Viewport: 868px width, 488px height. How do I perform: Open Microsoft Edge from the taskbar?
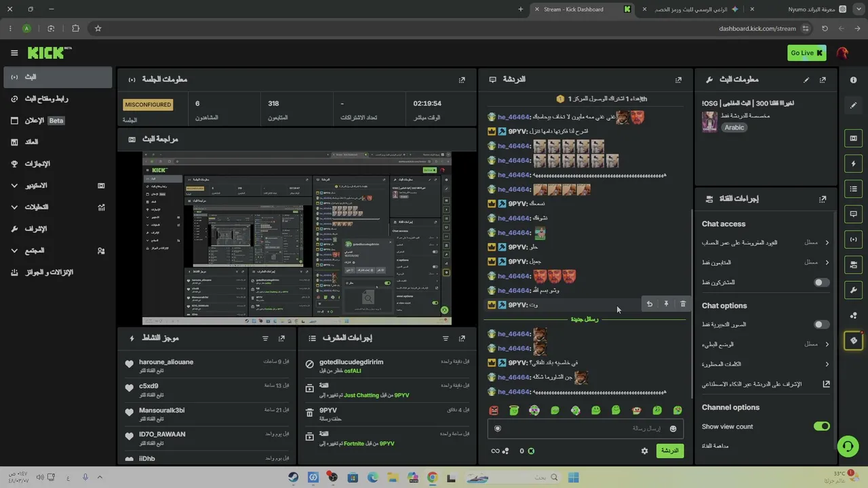pyautogui.click(x=372, y=477)
